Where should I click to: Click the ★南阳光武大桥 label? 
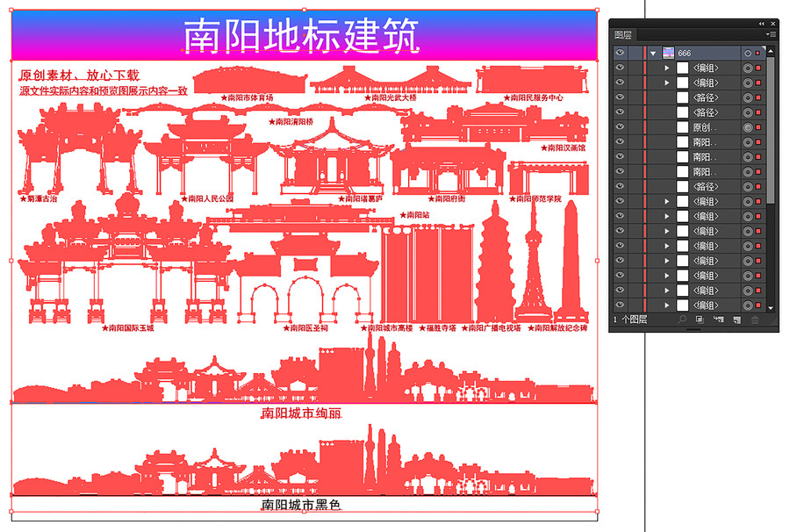[x=391, y=97]
